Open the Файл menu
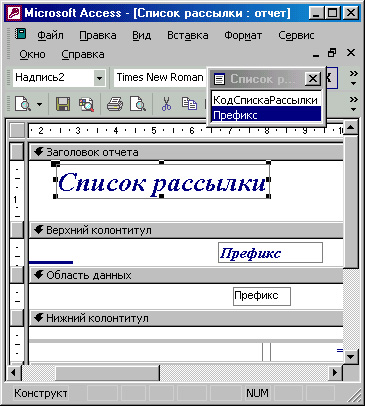The height and width of the screenshot is (406, 365). pyautogui.click(x=50, y=35)
